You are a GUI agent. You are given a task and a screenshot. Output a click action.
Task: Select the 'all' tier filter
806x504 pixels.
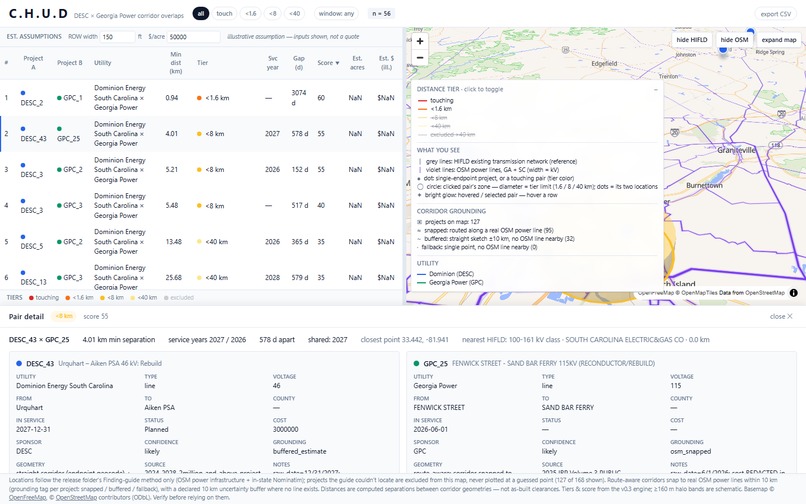pos(200,14)
